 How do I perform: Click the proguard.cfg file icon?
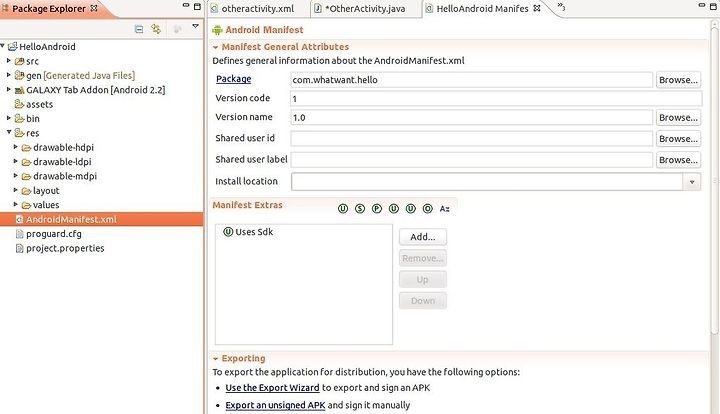point(19,234)
